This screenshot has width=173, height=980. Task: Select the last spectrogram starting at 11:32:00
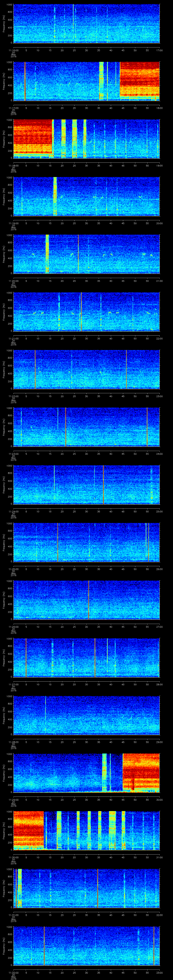tap(86, 946)
